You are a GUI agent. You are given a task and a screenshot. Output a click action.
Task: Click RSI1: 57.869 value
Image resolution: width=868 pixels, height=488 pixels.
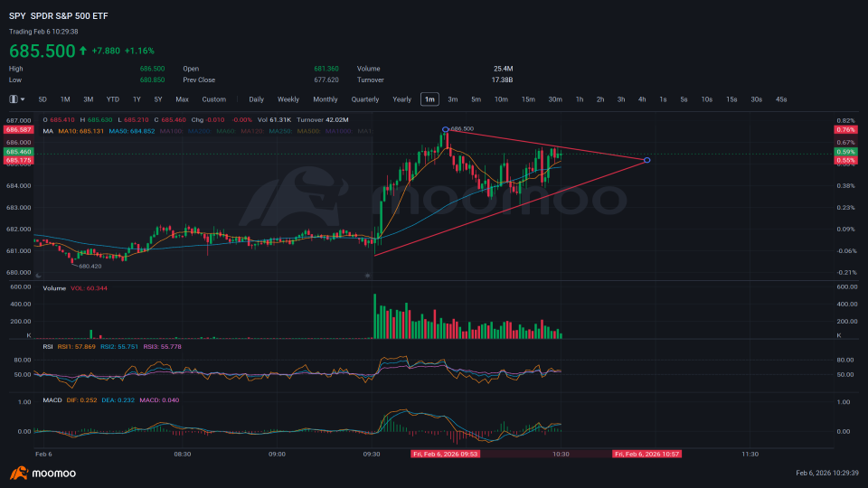coord(76,347)
